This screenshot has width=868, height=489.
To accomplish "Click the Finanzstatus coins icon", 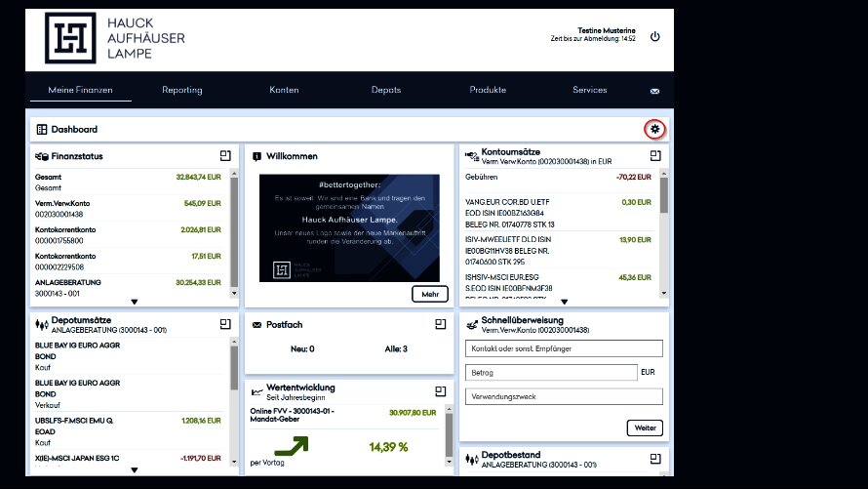I will (x=42, y=156).
